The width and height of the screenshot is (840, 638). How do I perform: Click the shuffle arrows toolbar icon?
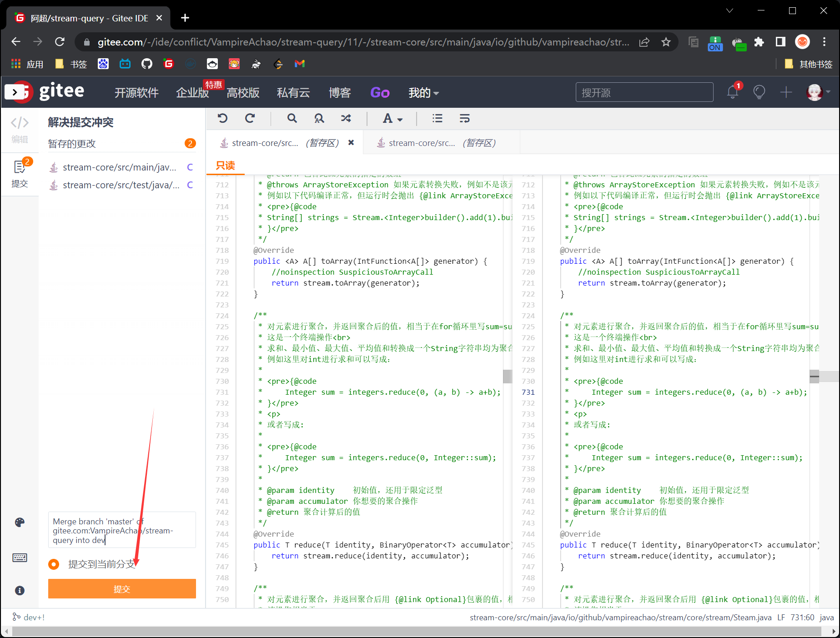click(346, 118)
